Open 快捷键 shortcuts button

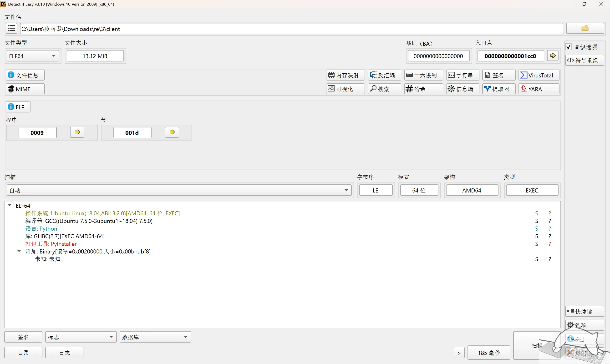point(585,311)
